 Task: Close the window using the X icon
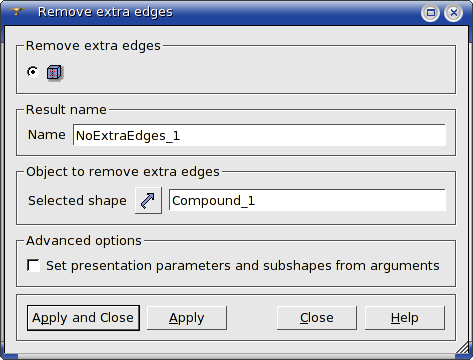point(454,13)
